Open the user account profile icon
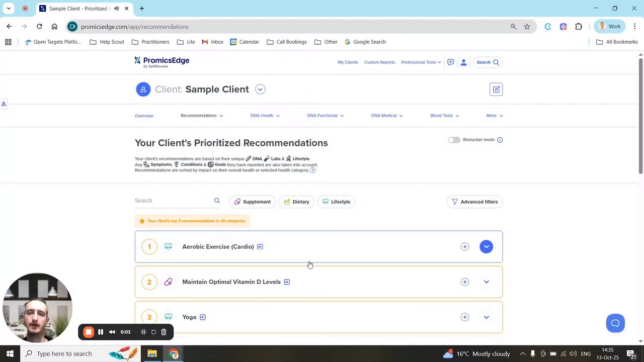Image resolution: width=644 pixels, height=362 pixels. 463,62
